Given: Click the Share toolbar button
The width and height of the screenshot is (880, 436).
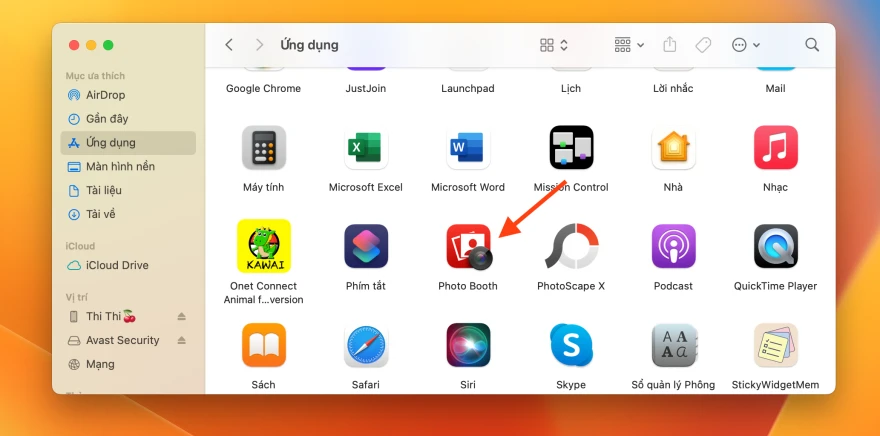Looking at the screenshot, I should pyautogui.click(x=670, y=45).
